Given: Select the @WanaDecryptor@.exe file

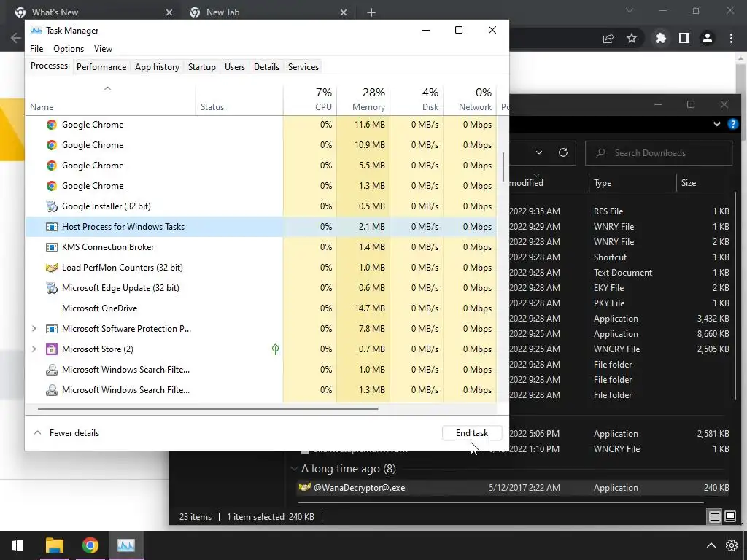Looking at the screenshot, I should (513, 488).
